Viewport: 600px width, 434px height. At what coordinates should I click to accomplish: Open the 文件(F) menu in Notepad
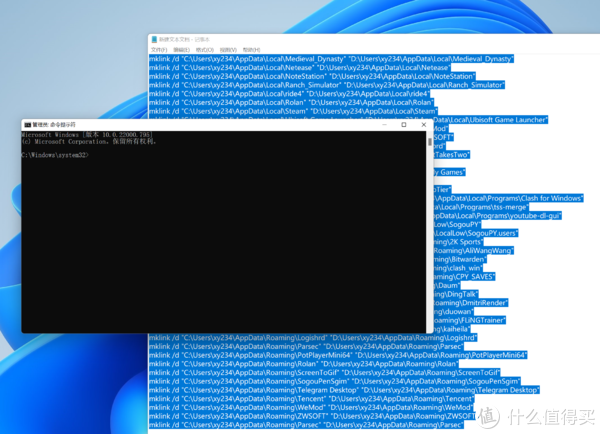pyautogui.click(x=159, y=50)
